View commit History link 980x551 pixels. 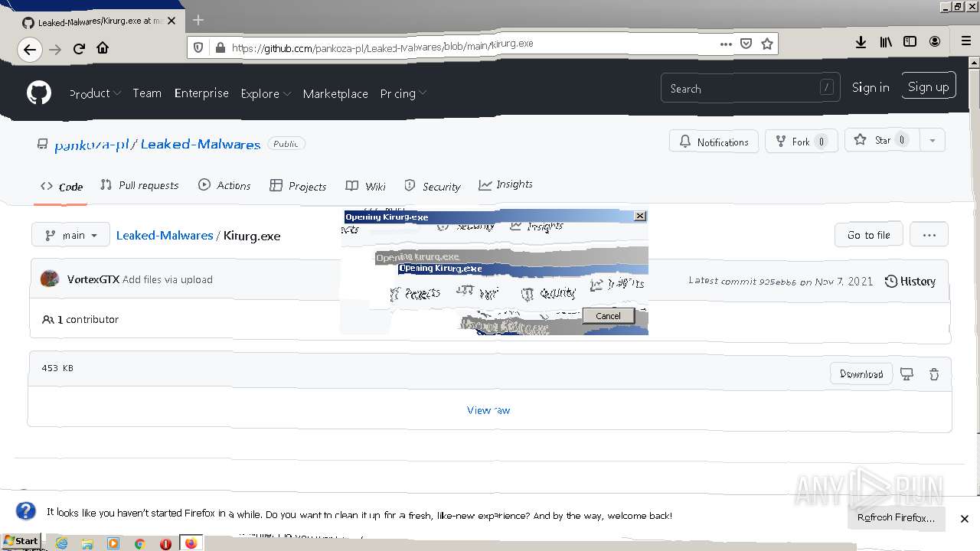910,281
